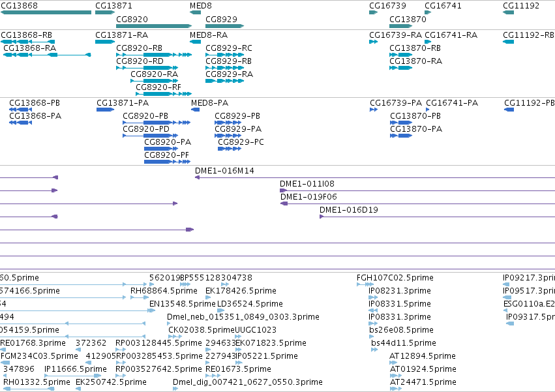This screenshot has width=555, height=392.
Task: Open protein label CG8929-PC
Action: pos(241,142)
